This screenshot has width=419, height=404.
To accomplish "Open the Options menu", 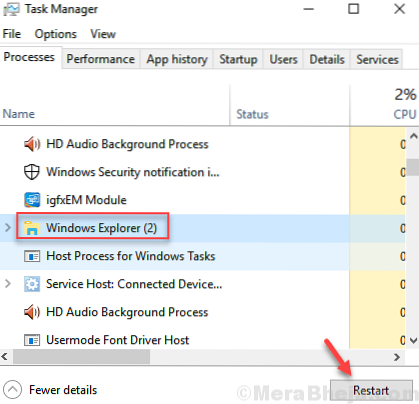I will click(56, 34).
